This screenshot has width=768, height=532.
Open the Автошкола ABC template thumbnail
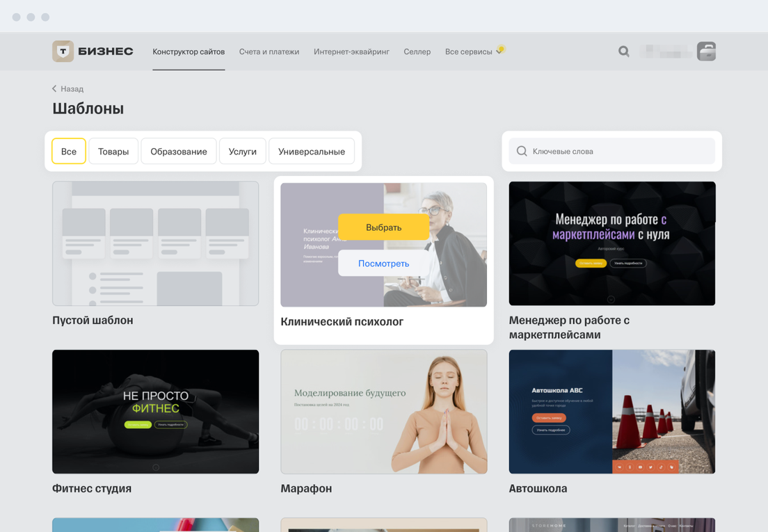(611, 412)
